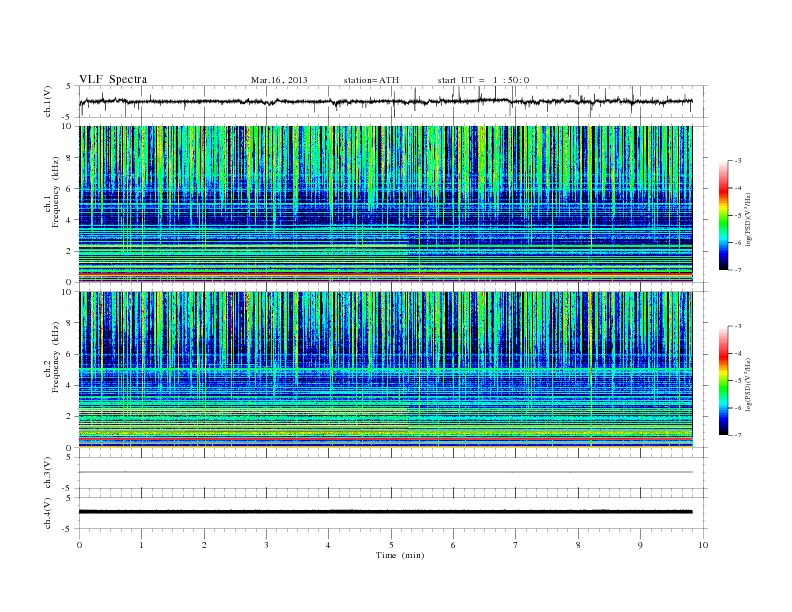Click time axis tick label '2'
This screenshot has height=612, width=792.
click(204, 545)
